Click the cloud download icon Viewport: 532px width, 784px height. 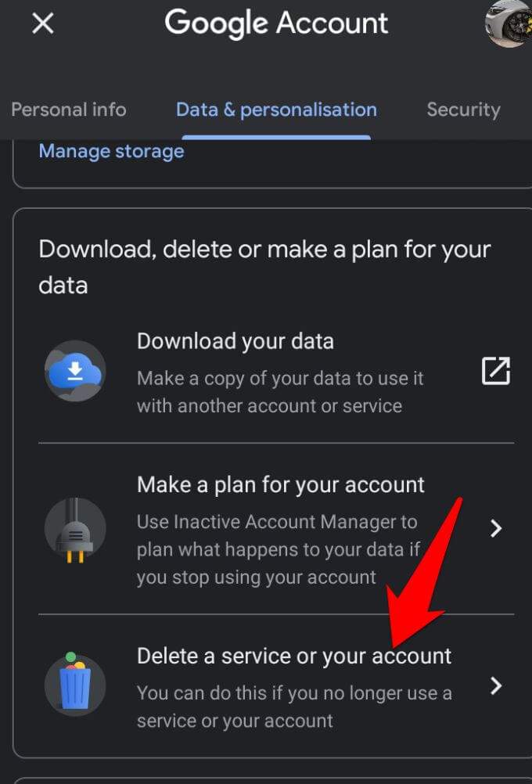point(75,372)
